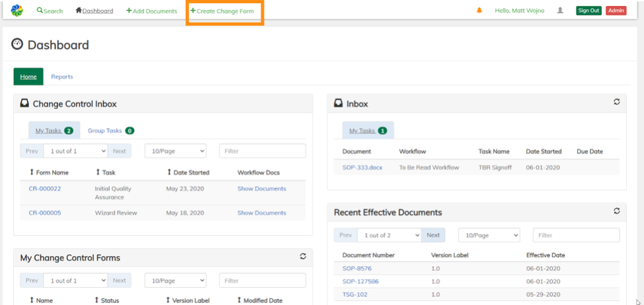Refresh My Change Control Forms panel

[303, 257]
